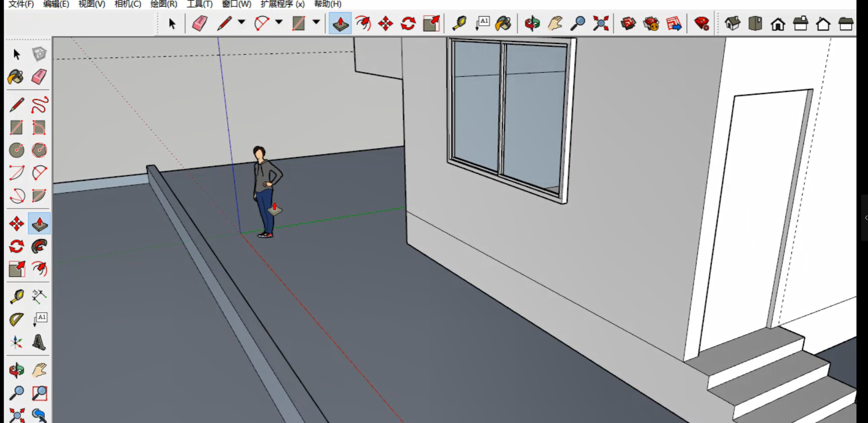Click the 3D Warehouse toolbar button
The width and height of the screenshot is (868, 423).
coord(628,24)
